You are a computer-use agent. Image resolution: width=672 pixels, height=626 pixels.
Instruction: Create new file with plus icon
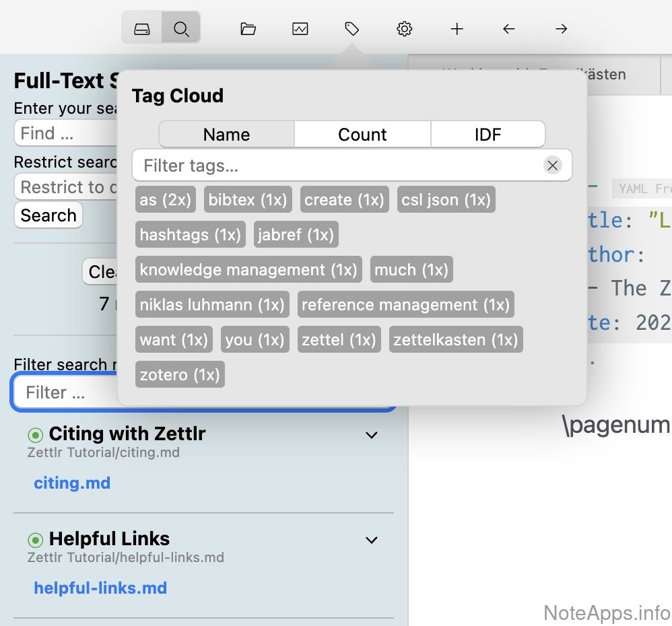[x=457, y=29]
